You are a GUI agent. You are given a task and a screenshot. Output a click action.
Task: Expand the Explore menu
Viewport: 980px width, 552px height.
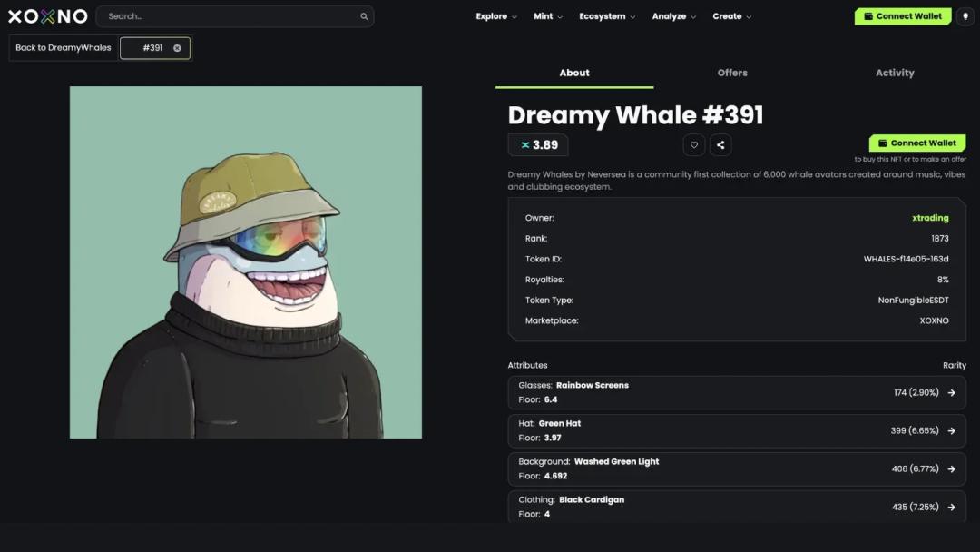point(496,16)
